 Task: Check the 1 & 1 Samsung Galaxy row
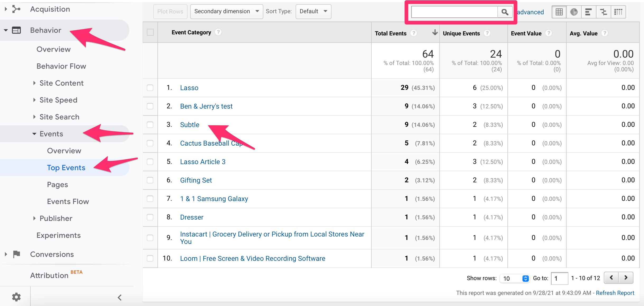tap(150, 199)
